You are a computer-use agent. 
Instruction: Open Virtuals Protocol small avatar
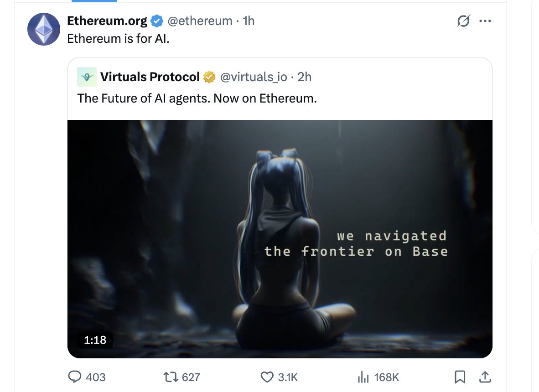pyautogui.click(x=87, y=77)
